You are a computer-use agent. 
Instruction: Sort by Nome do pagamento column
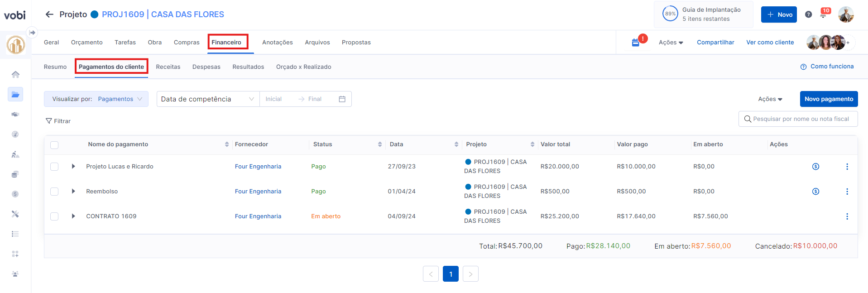pos(227,144)
